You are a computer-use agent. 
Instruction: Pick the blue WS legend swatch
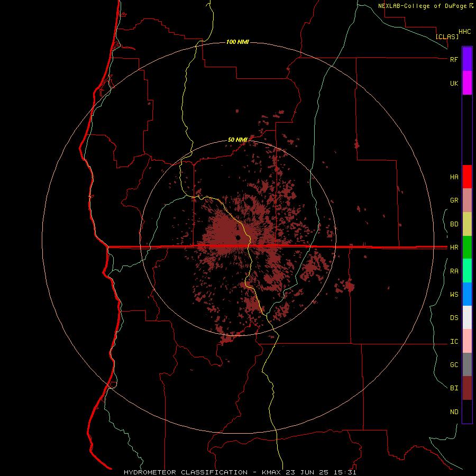click(467, 294)
